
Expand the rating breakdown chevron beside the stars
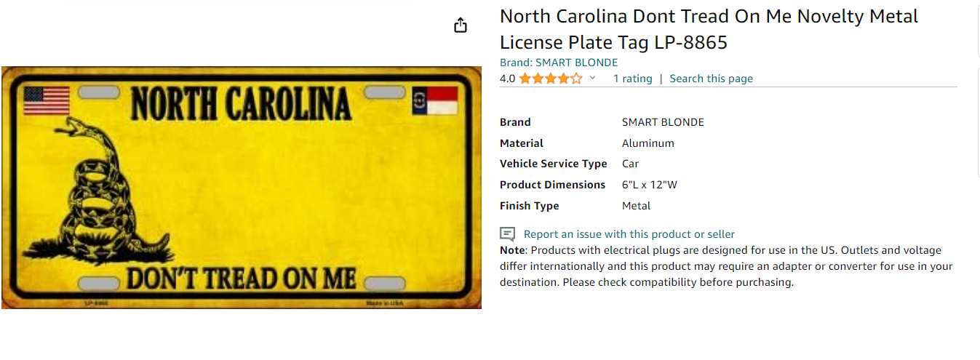point(592,79)
